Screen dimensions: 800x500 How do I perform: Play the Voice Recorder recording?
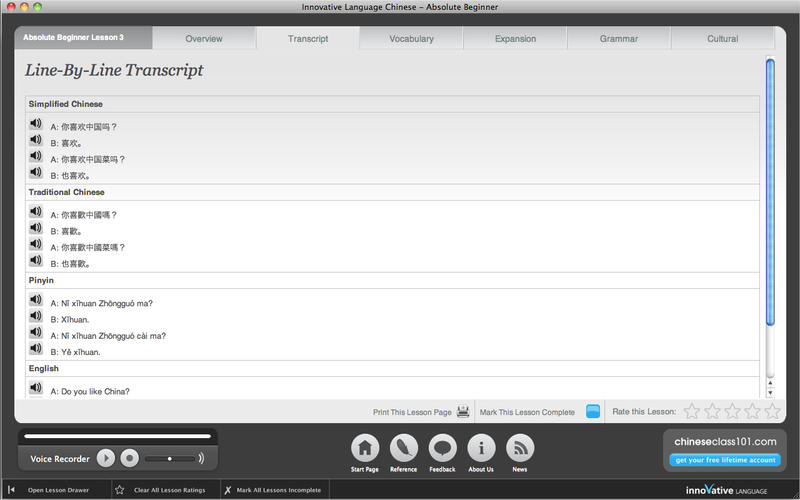point(106,458)
